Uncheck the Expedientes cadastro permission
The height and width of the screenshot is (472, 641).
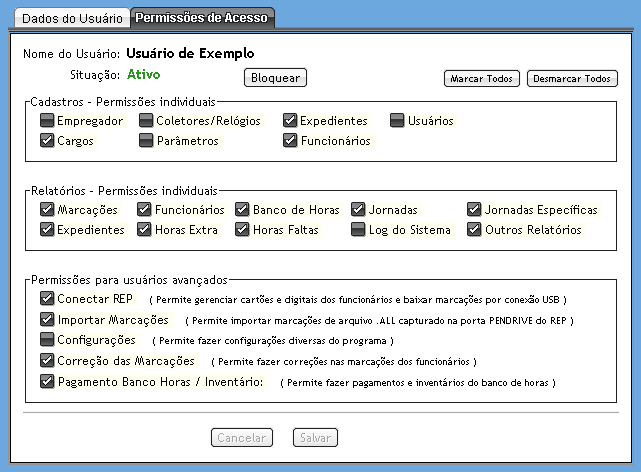(290, 121)
